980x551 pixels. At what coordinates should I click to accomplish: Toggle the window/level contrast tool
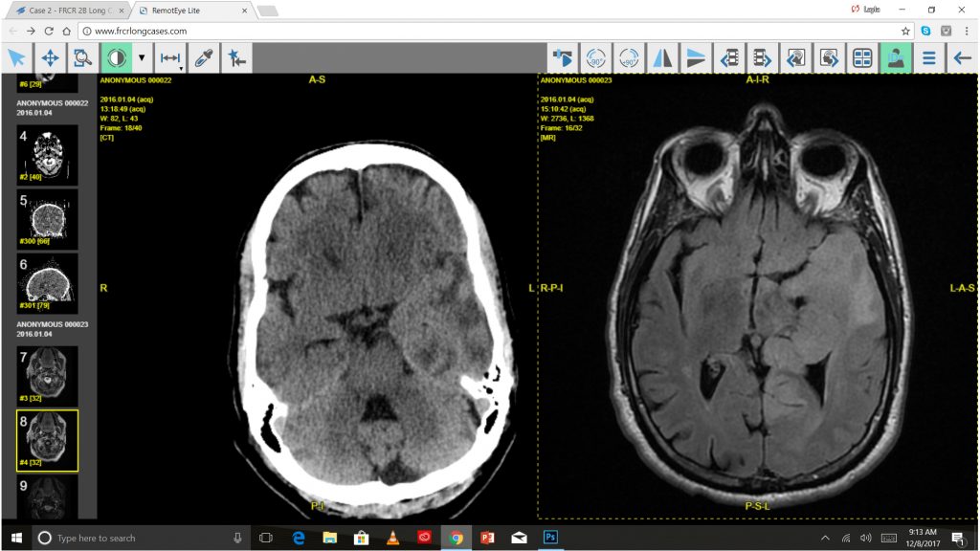116,58
